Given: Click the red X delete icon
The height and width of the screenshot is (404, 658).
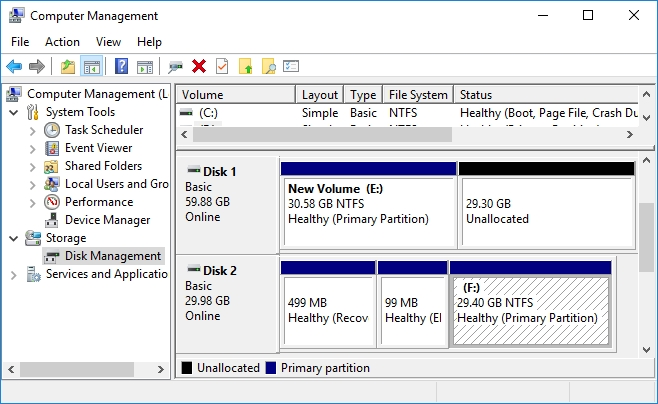Looking at the screenshot, I should (x=199, y=66).
